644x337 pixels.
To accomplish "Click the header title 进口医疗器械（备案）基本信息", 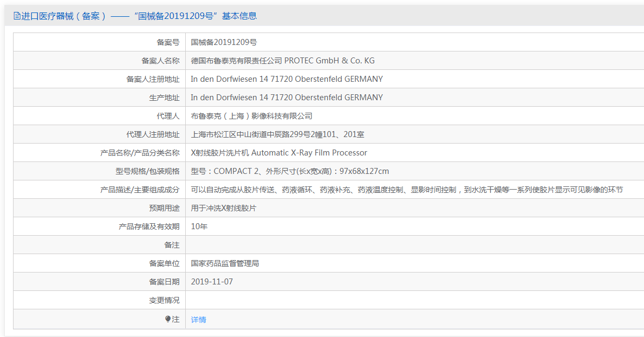I will (139, 16).
